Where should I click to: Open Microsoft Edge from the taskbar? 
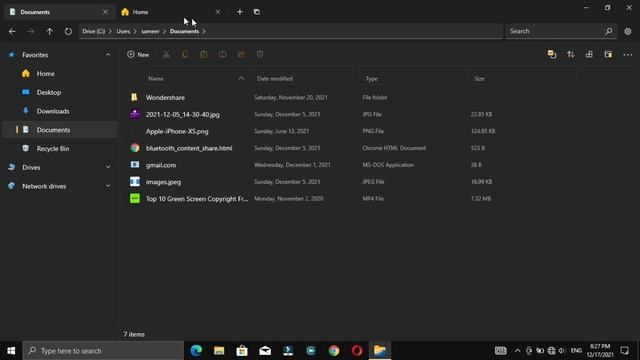tap(196, 351)
